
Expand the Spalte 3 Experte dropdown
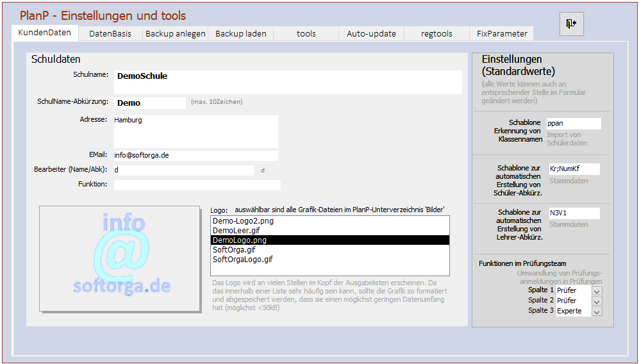coord(597,311)
